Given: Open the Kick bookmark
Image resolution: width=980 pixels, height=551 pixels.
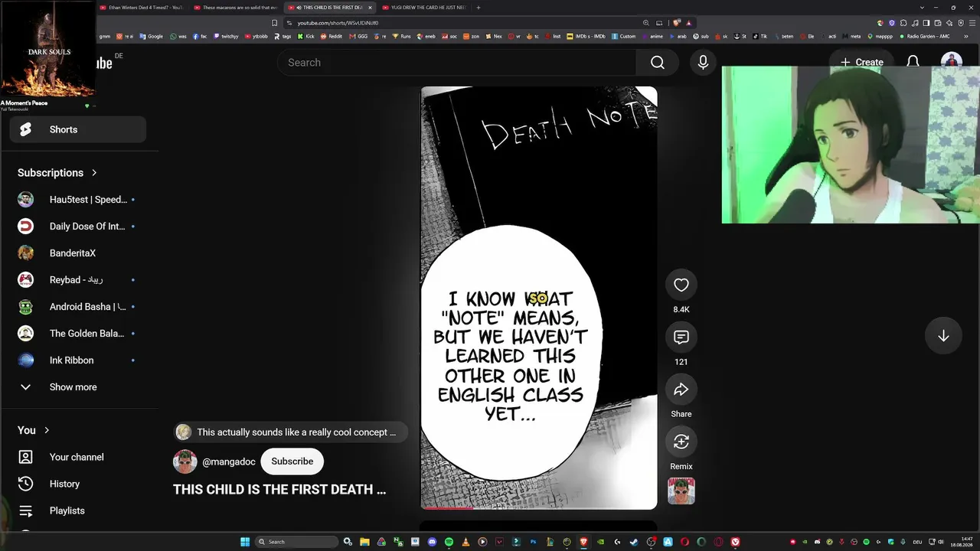Looking at the screenshot, I should pyautogui.click(x=305, y=36).
